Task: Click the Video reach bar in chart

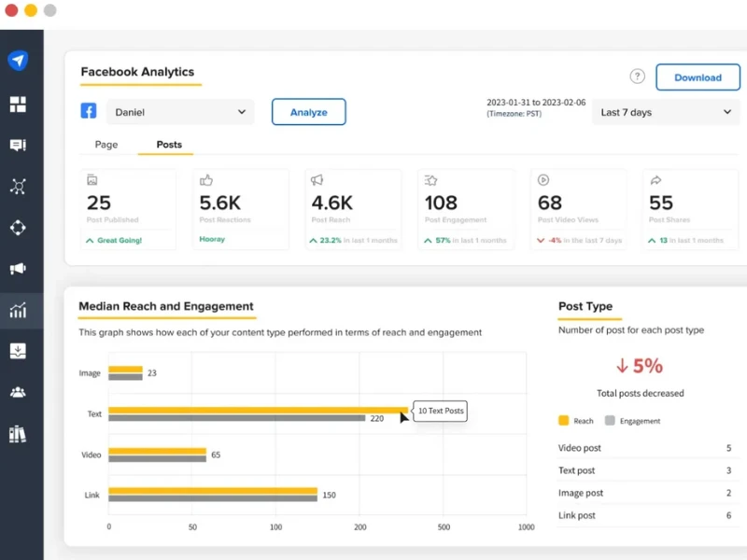Action: click(157, 451)
